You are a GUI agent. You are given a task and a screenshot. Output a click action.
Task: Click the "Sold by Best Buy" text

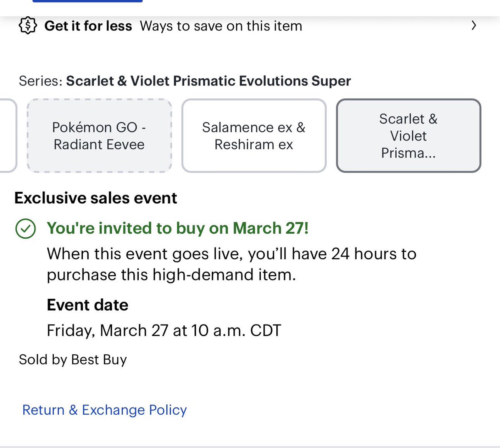(x=73, y=360)
